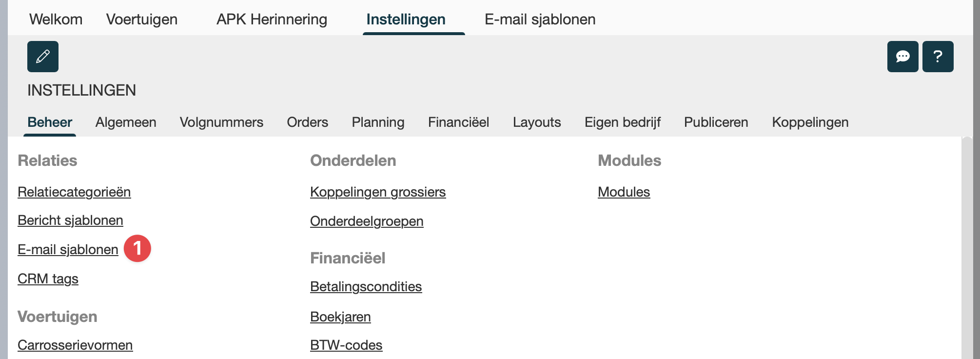This screenshot has width=980, height=359.
Task: Open the Koppelingen settings tab
Action: tap(810, 122)
